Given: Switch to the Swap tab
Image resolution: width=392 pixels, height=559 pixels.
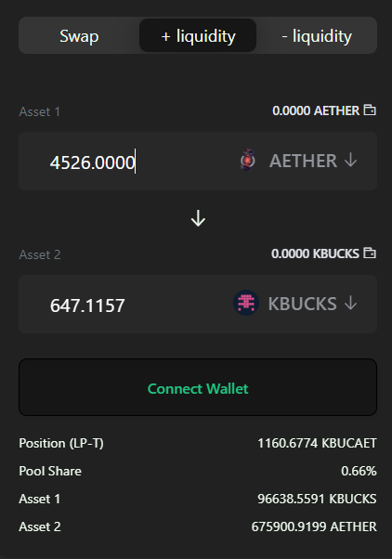Looking at the screenshot, I should 79,36.
